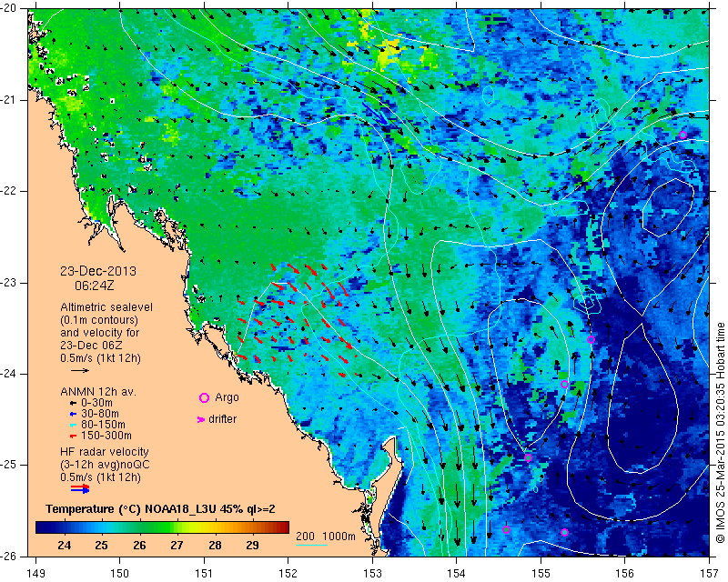This screenshot has width=728, height=582.
Task: Click the 'HF radar velocity' legend text
Action: click(105, 452)
